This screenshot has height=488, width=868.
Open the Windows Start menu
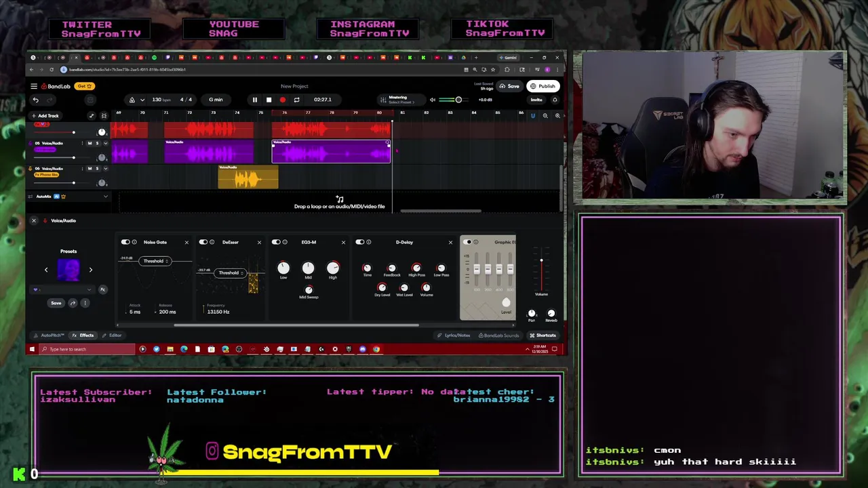click(32, 349)
